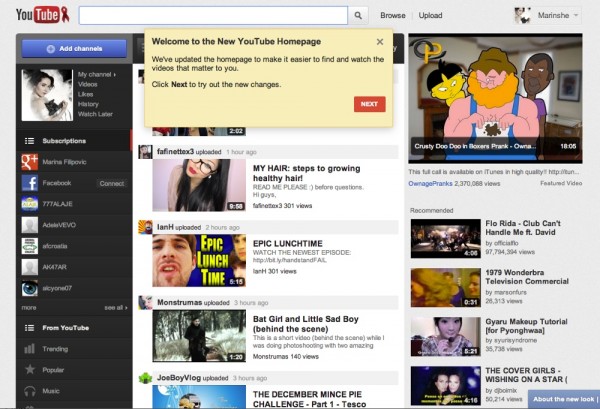Click the IanH uploader avatar
600x409 pixels.
click(x=145, y=227)
